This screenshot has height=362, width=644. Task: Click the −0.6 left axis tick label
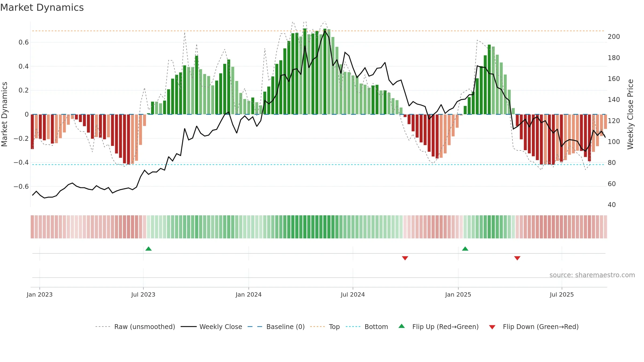21,186
